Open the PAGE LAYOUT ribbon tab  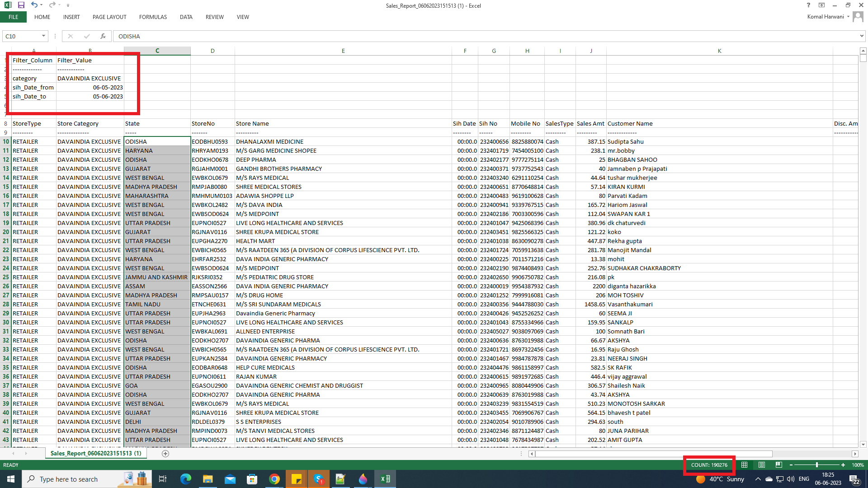coord(109,17)
